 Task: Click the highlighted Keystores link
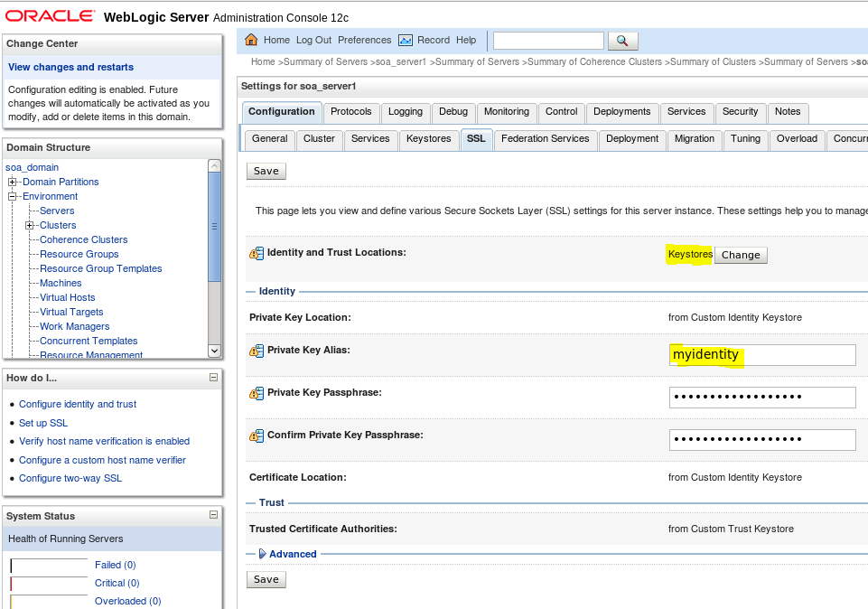[x=690, y=254]
